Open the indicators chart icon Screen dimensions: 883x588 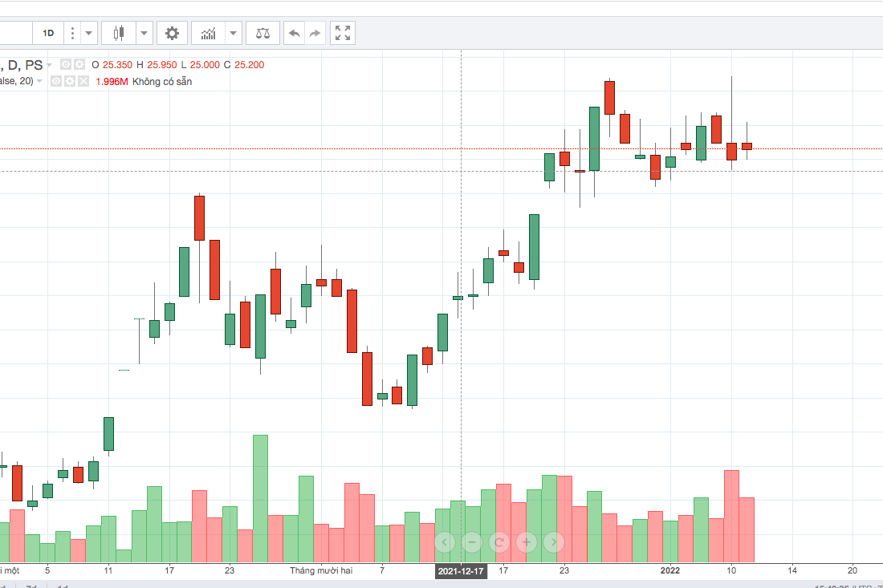point(209,34)
